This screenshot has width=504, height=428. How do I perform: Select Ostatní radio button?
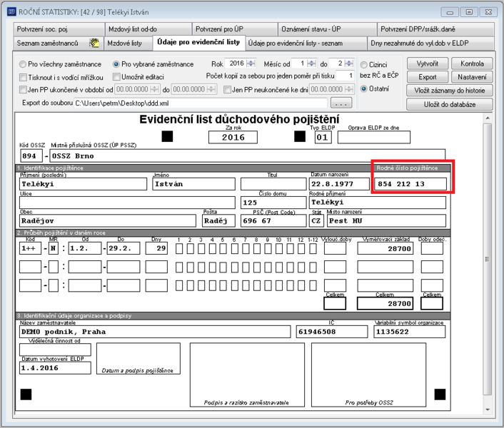pyautogui.click(x=363, y=88)
